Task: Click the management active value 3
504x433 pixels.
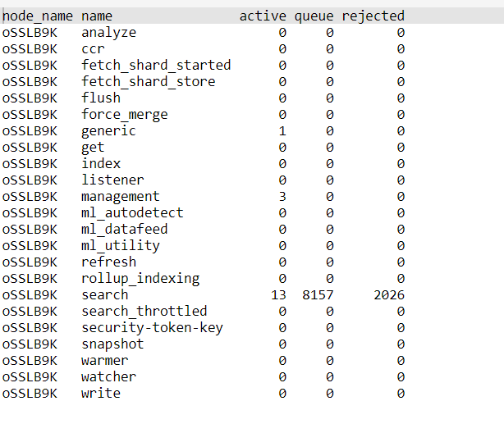Action: 282,197
